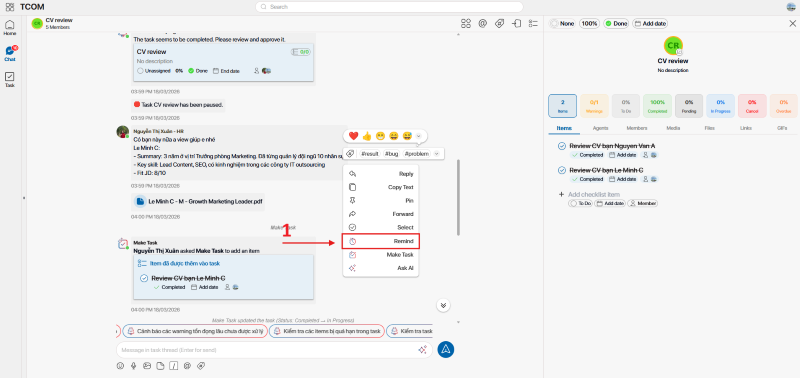Choose Copy Text from the context menu
Viewport: 800px width, 378px height.
click(381, 187)
